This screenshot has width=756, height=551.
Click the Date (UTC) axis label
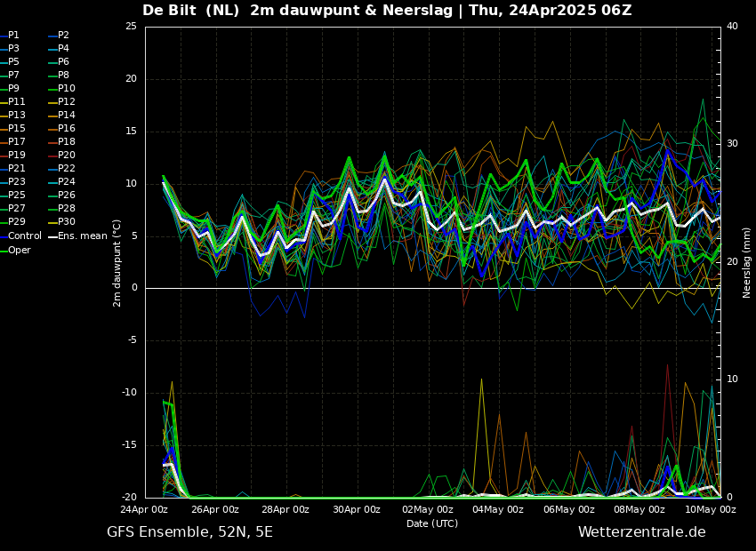[432, 524]
